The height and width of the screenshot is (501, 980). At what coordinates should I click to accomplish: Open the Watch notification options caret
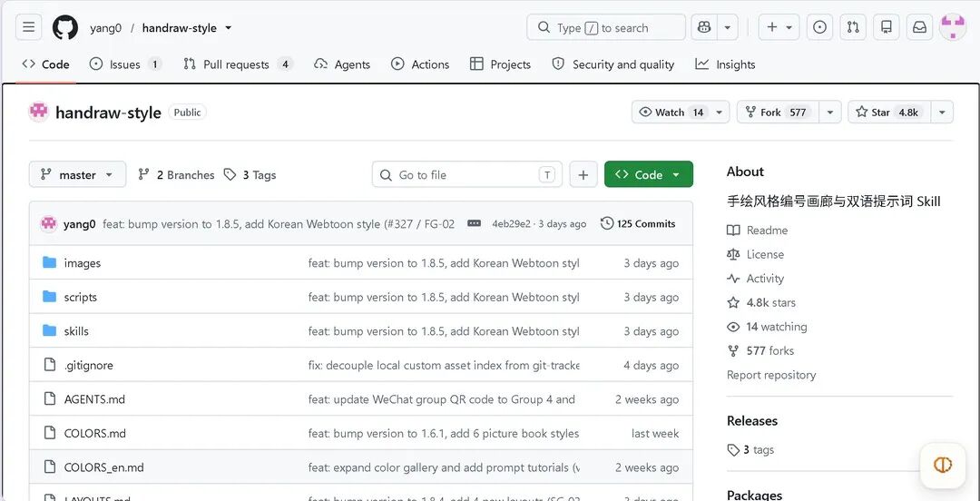720,112
